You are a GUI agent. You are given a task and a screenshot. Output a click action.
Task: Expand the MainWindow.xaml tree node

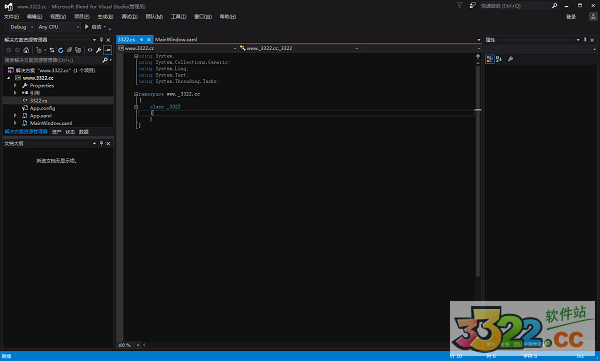[15, 123]
